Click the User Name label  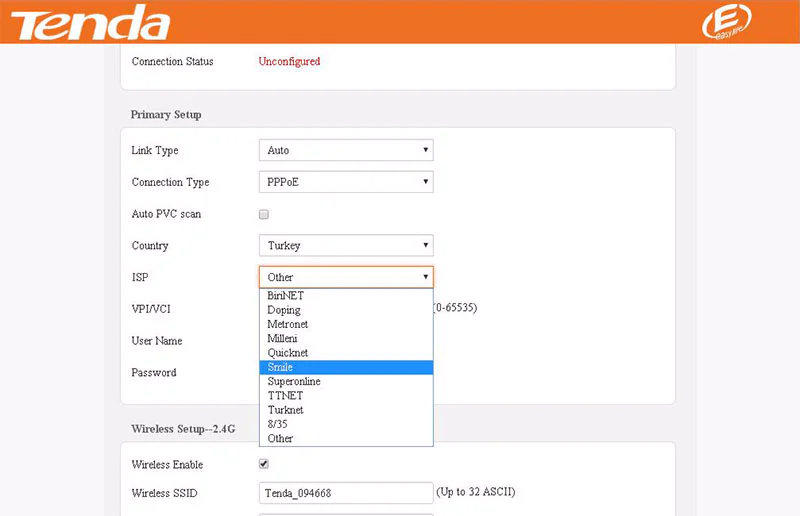coord(157,340)
